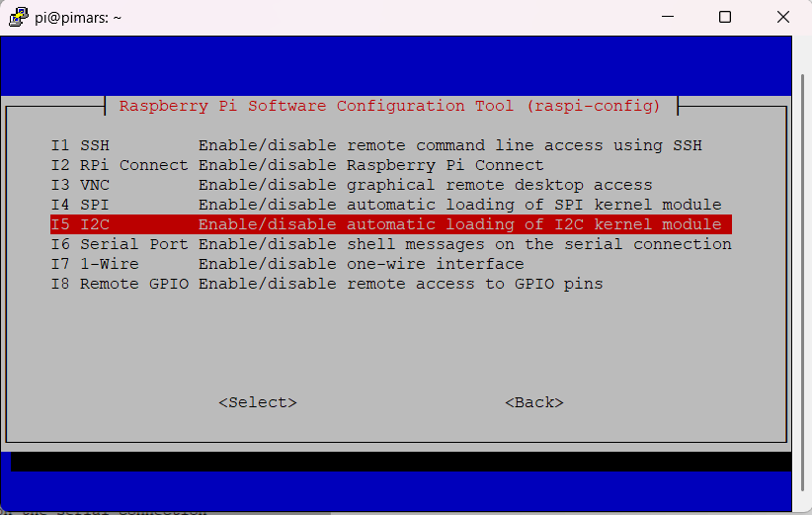The height and width of the screenshot is (515, 812).
Task: Click the PuTTY icon in title bar
Action: [18, 17]
